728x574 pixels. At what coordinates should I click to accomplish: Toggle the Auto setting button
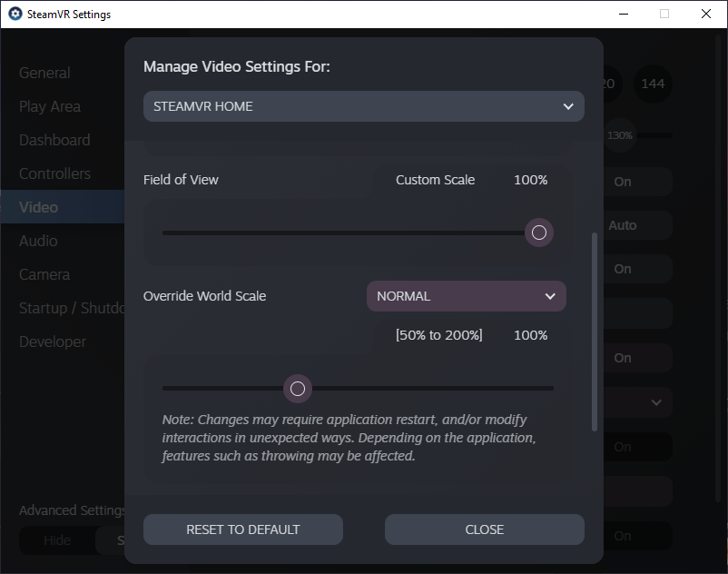(x=623, y=225)
